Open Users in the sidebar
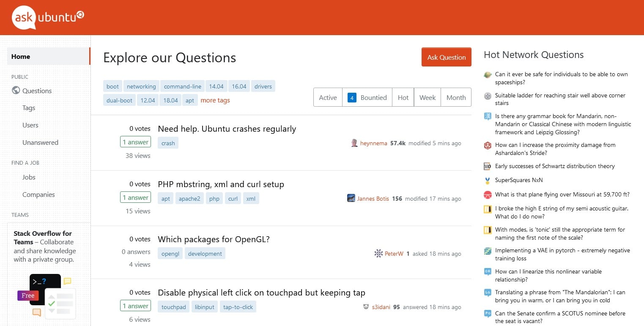Viewport: 644px width, 326px height. (x=30, y=125)
